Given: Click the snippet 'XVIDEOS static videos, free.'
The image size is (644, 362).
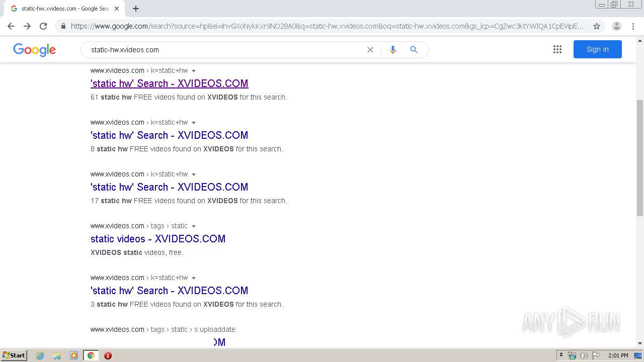Looking at the screenshot, I should point(137,252).
